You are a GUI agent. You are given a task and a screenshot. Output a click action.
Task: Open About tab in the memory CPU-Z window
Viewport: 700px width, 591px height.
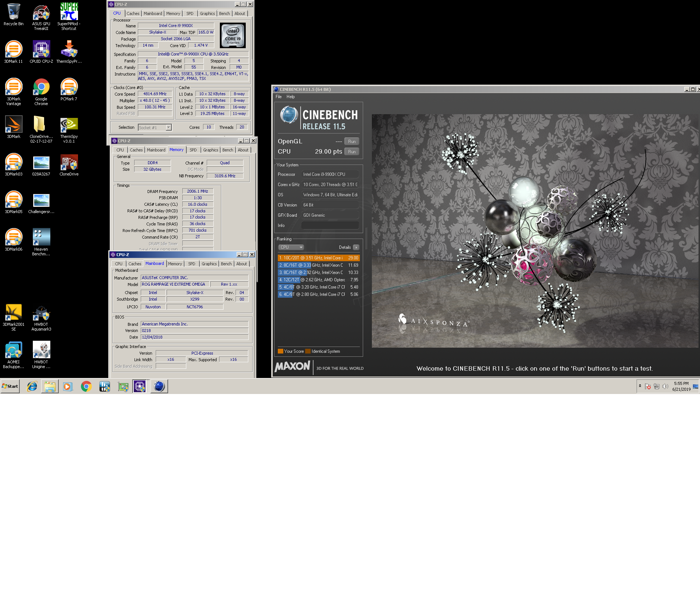[x=243, y=150]
